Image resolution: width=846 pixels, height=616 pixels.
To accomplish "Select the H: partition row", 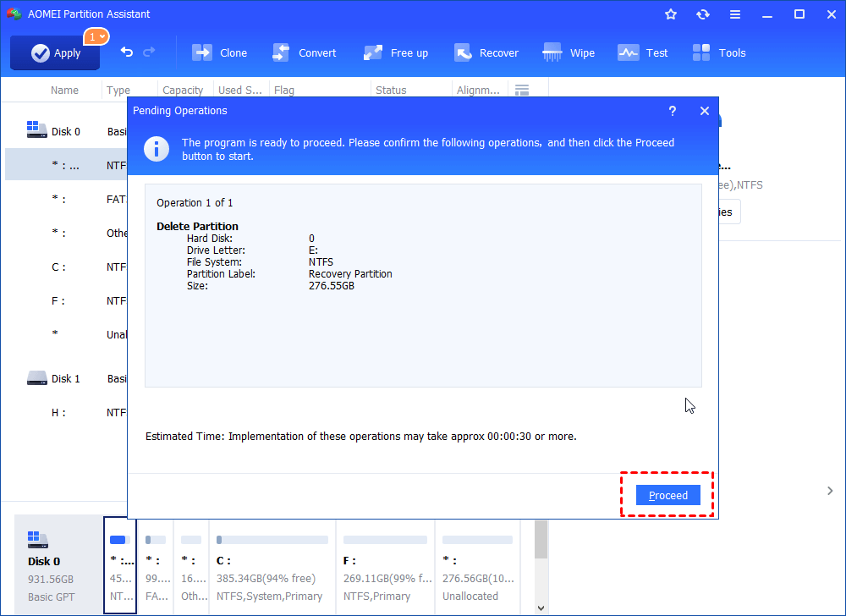I will [66, 412].
